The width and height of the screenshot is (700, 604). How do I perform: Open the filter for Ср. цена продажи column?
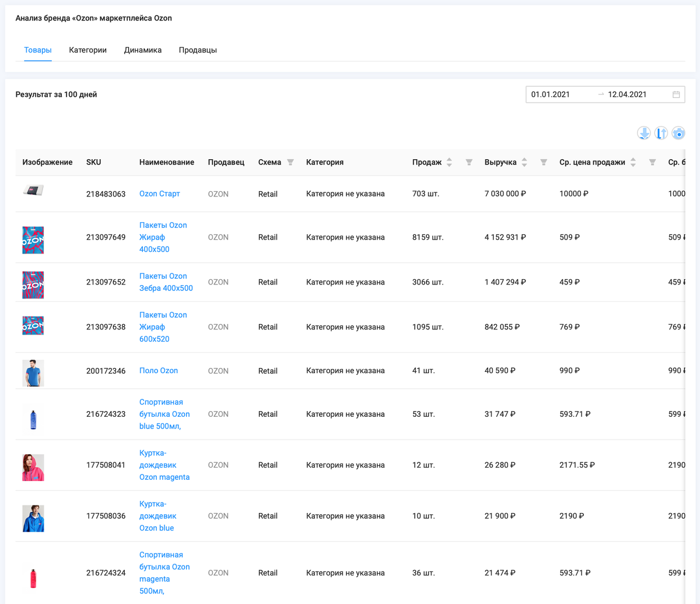click(x=653, y=162)
